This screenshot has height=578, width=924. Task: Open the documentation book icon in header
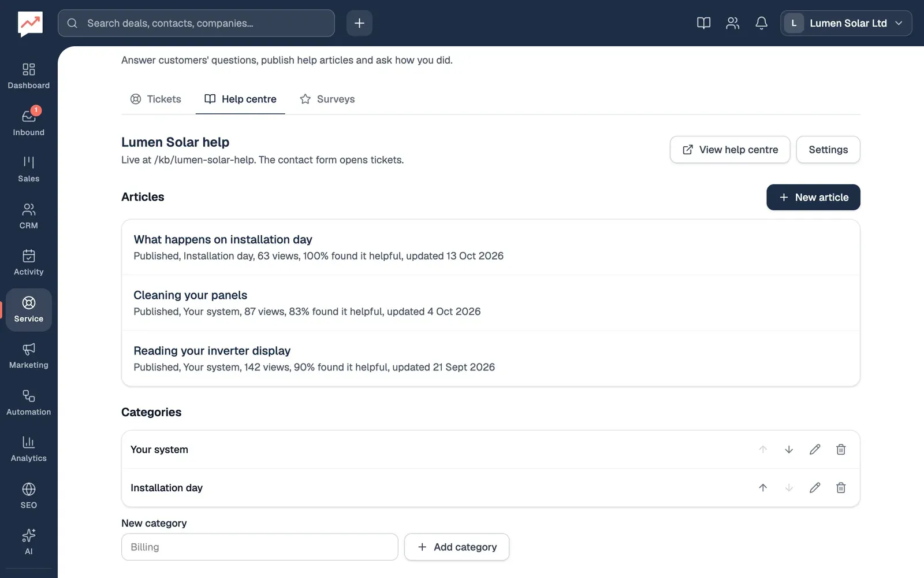click(x=703, y=23)
